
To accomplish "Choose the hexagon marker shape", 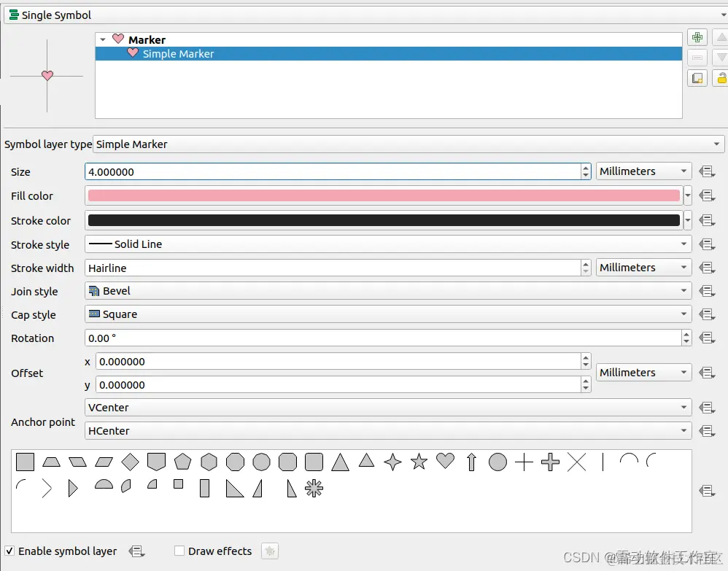I will pos(209,462).
